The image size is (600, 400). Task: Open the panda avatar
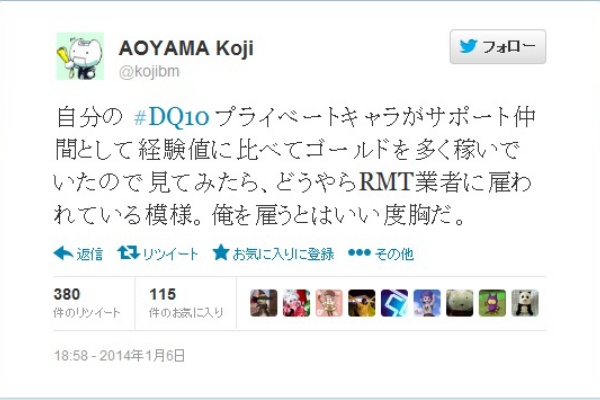pos(525,303)
